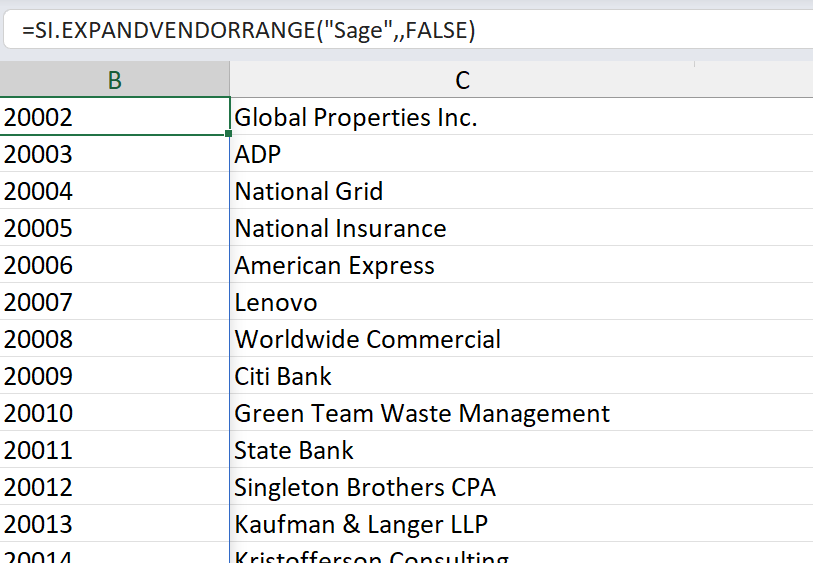Select cell containing 20004
Screen dimensions: 813x563
115,191
